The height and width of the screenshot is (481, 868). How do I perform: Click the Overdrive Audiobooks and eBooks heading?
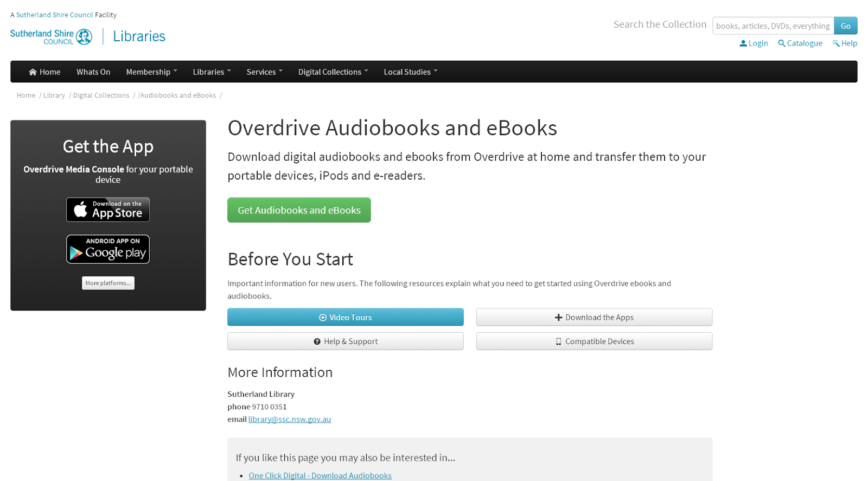pos(392,128)
